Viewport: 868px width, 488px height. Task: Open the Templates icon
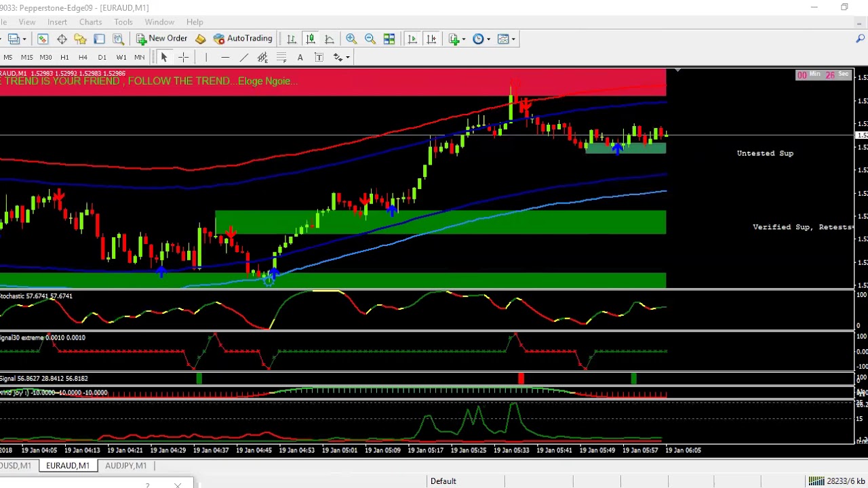503,39
